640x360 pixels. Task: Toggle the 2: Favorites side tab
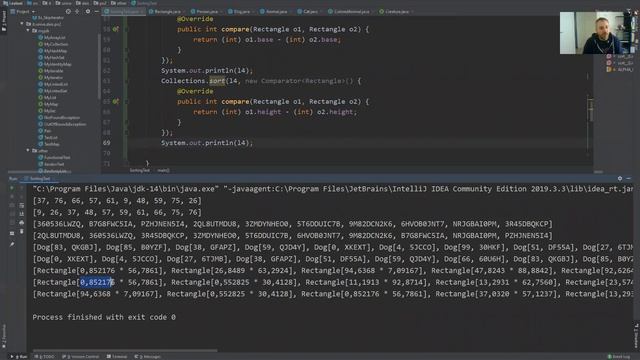click(4, 336)
